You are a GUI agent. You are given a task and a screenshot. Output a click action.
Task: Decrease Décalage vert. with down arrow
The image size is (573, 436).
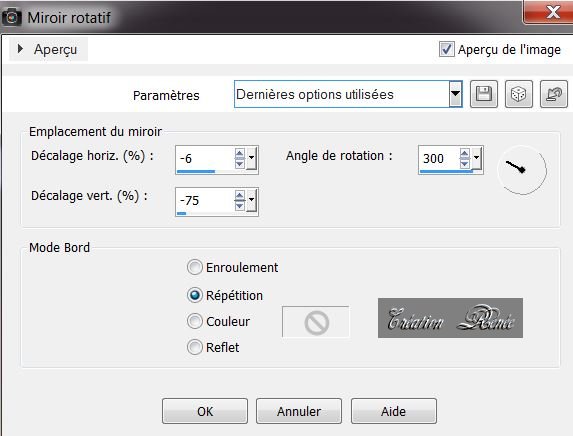240,206
